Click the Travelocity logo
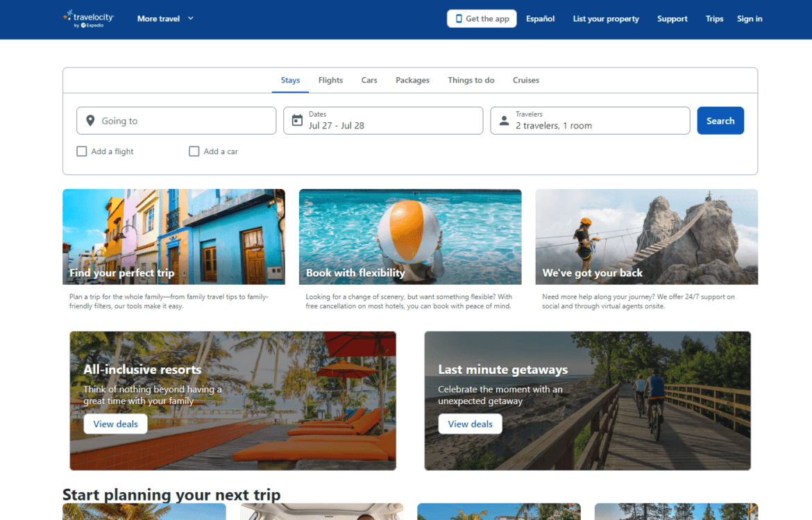Screen dimensions: 812x520 (x=88, y=17)
